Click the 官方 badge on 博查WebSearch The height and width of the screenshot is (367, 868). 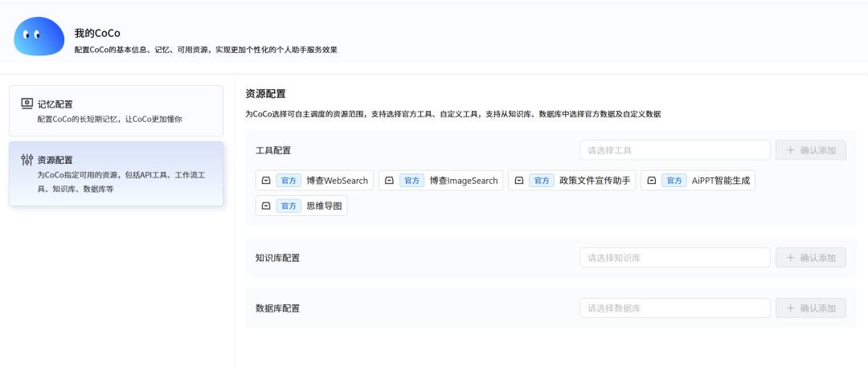tap(289, 181)
